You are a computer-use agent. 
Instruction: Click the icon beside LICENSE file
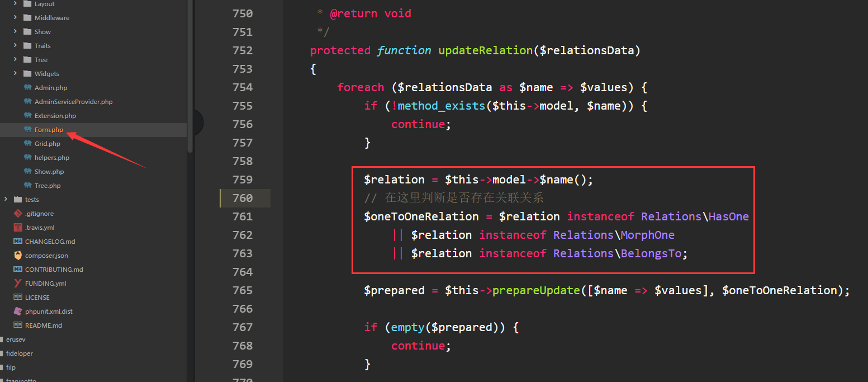point(18,298)
